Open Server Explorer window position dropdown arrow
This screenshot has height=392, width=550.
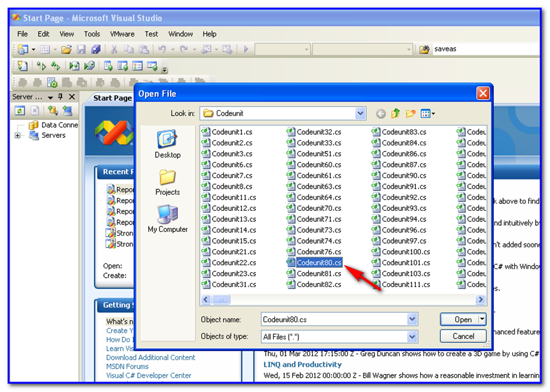pyautogui.click(x=51, y=97)
